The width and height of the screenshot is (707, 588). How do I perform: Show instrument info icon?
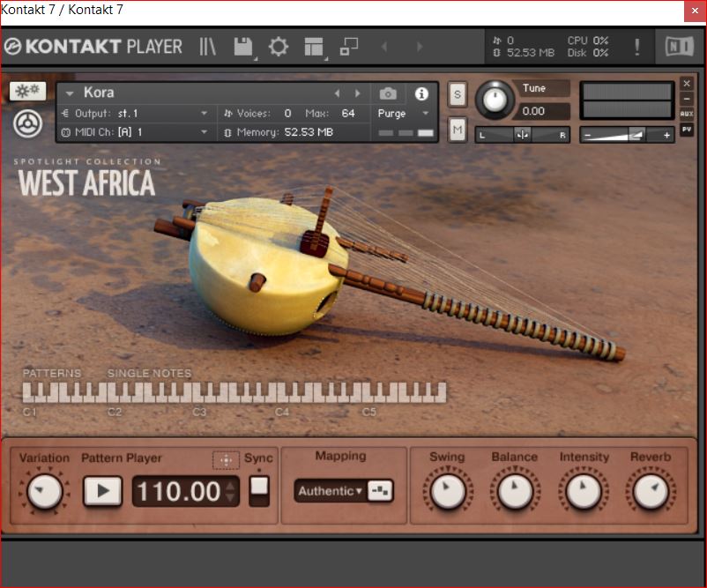coord(421,93)
